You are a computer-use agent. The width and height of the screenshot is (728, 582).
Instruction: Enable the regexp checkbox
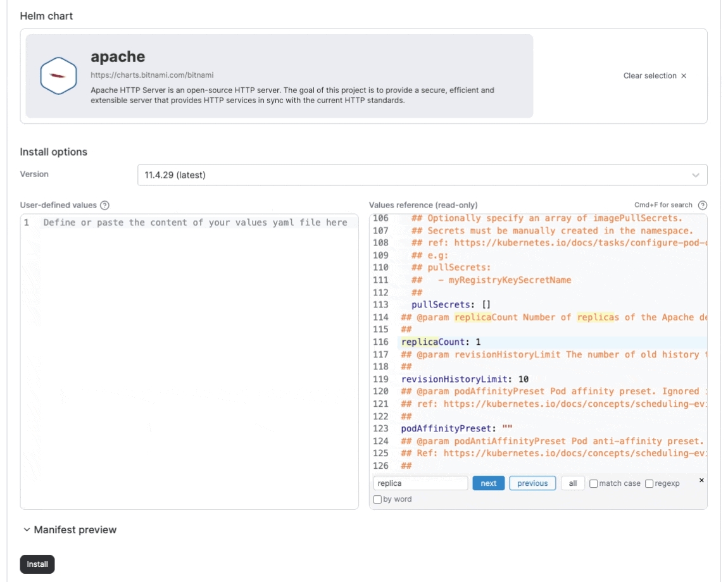pyautogui.click(x=649, y=483)
